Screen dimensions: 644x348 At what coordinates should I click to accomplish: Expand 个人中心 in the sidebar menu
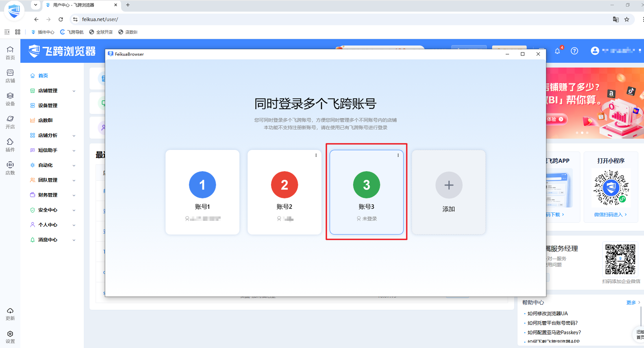coord(52,225)
